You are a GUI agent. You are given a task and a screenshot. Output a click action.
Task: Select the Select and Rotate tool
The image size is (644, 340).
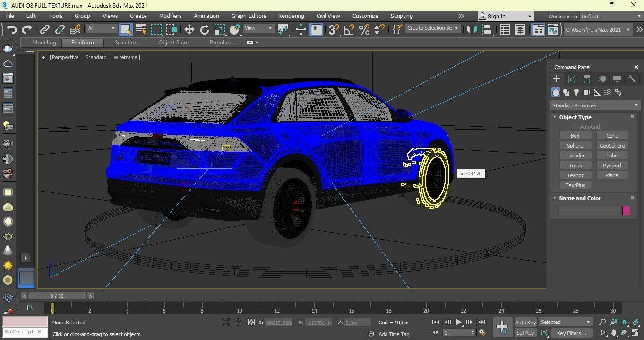[204, 30]
